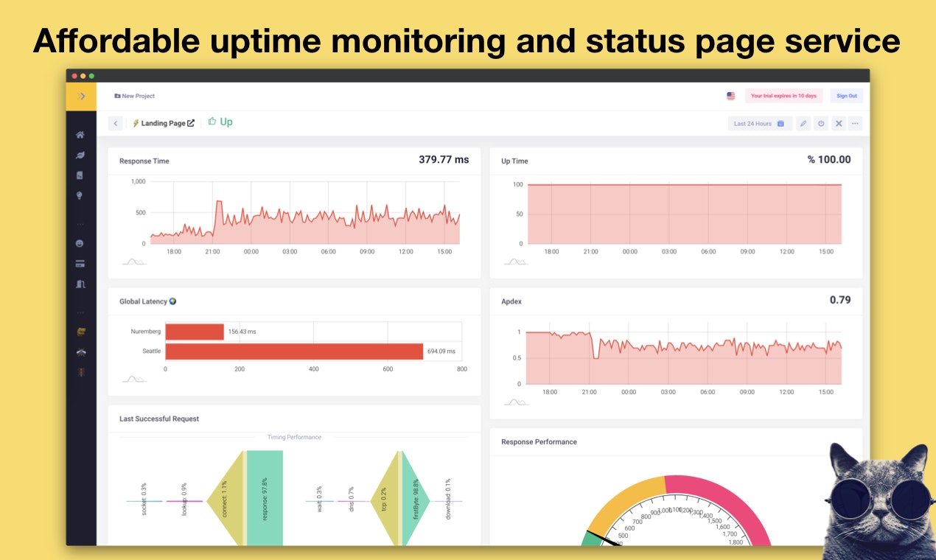Image resolution: width=936 pixels, height=560 pixels.
Task: Open the New Project folder link
Action: (x=134, y=96)
